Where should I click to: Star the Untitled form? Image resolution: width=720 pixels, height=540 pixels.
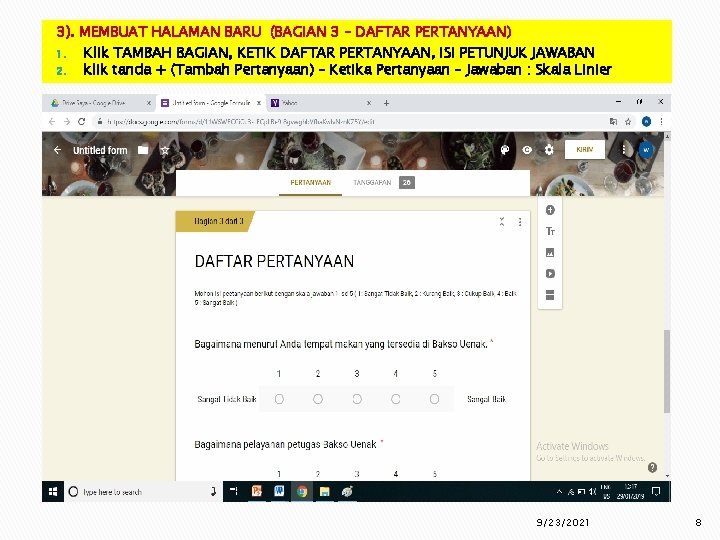pos(165,150)
